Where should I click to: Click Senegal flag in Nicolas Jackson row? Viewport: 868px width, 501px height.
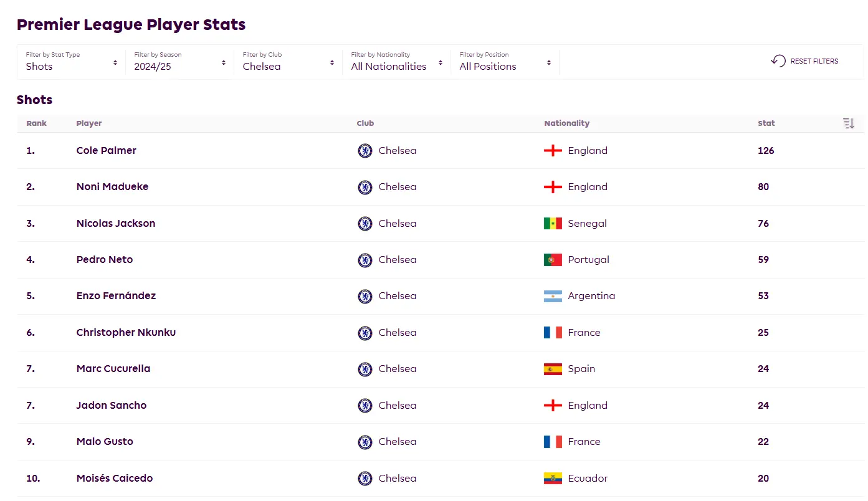click(x=553, y=224)
